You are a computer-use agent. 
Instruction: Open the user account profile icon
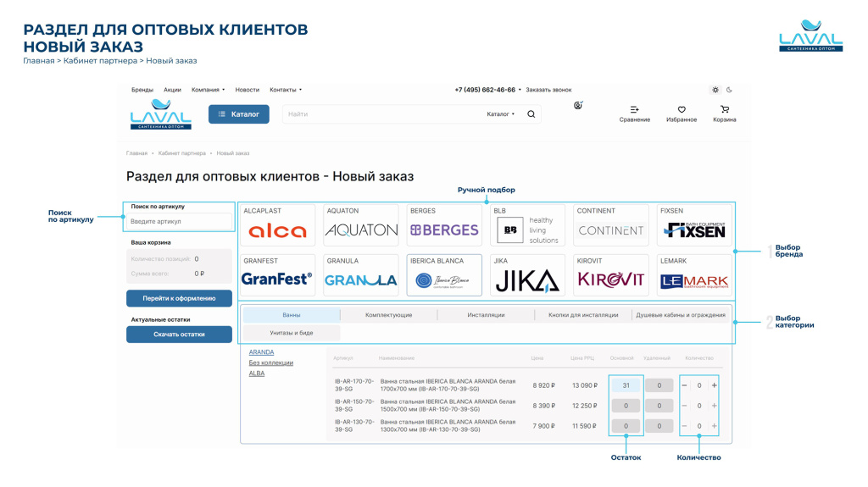(578, 105)
